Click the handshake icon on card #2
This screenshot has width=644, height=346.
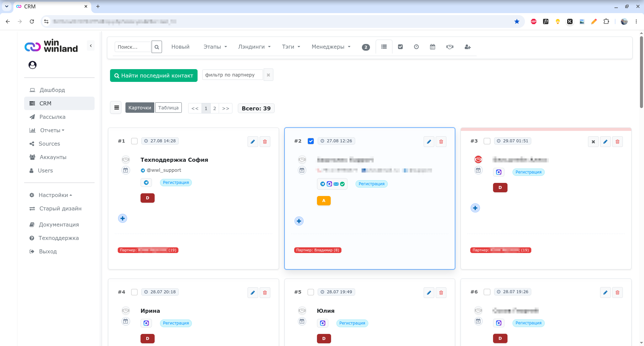pos(302,159)
